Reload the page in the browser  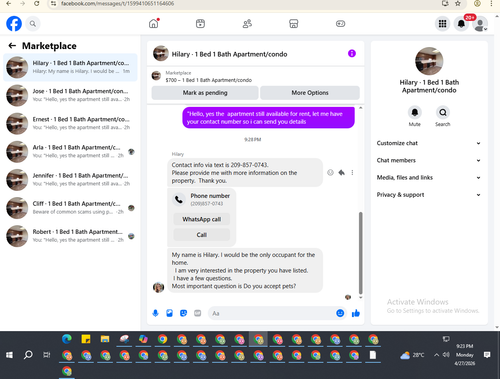[x=37, y=3]
